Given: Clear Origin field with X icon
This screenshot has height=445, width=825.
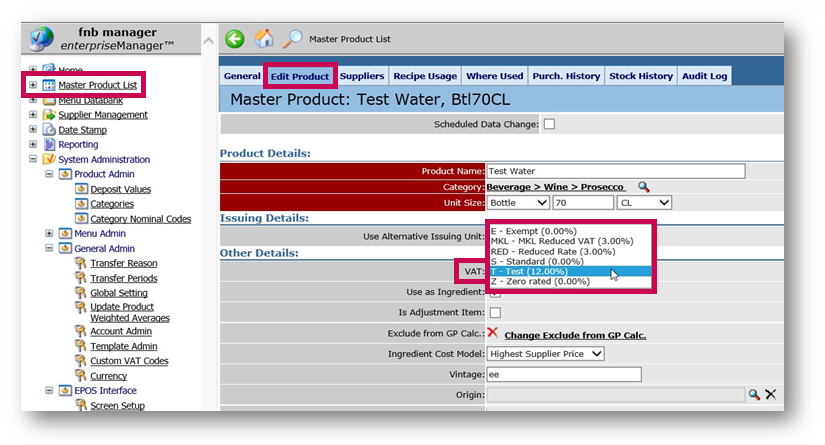Looking at the screenshot, I should (x=771, y=395).
